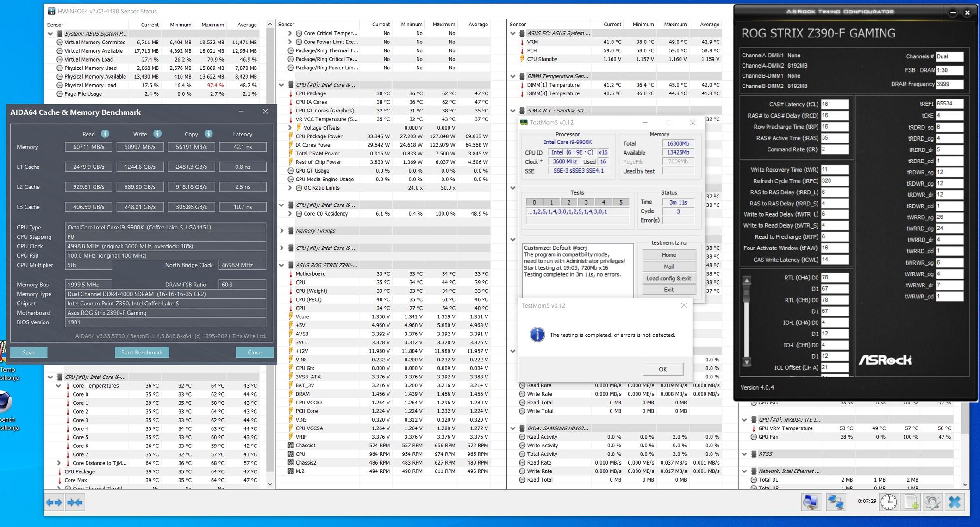The width and height of the screenshot is (980, 527).
Task: Expand the Core Distance to TjMax row
Action: click(58, 463)
